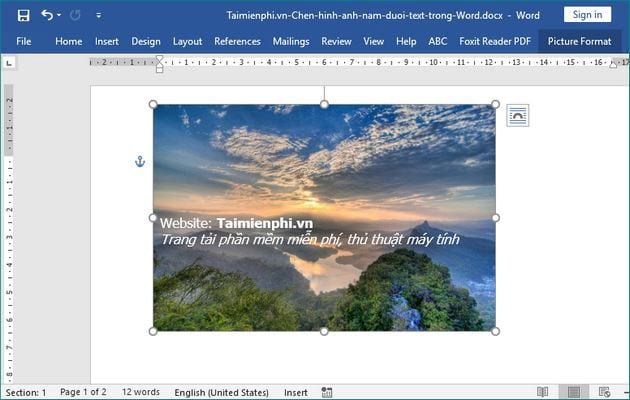This screenshot has height=400, width=630.
Task: Open the Undo history dropdown arrow
Action: click(x=59, y=15)
